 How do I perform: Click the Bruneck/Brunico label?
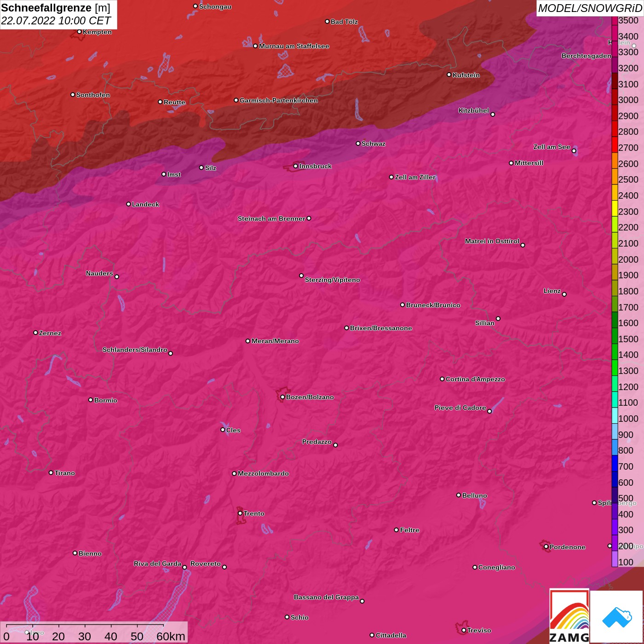click(x=433, y=305)
